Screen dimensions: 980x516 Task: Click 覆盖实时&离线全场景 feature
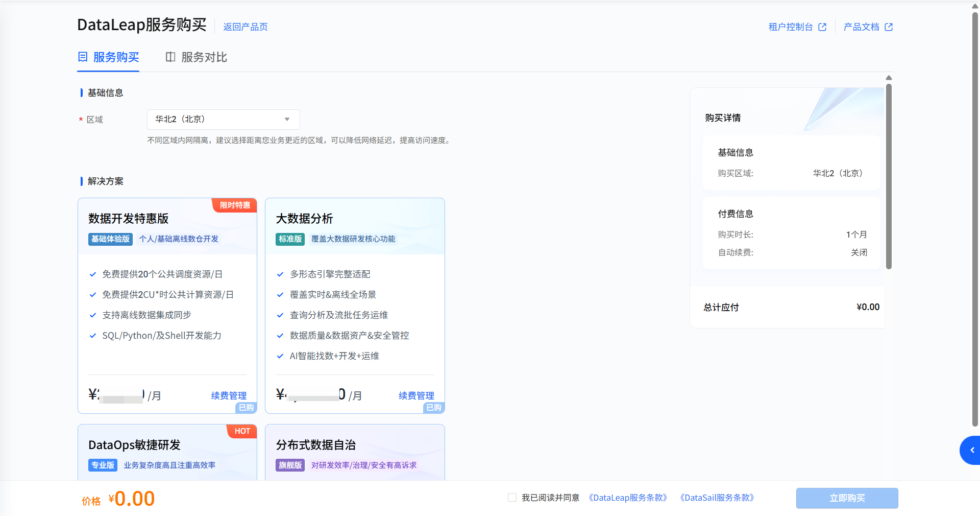pyautogui.click(x=333, y=295)
